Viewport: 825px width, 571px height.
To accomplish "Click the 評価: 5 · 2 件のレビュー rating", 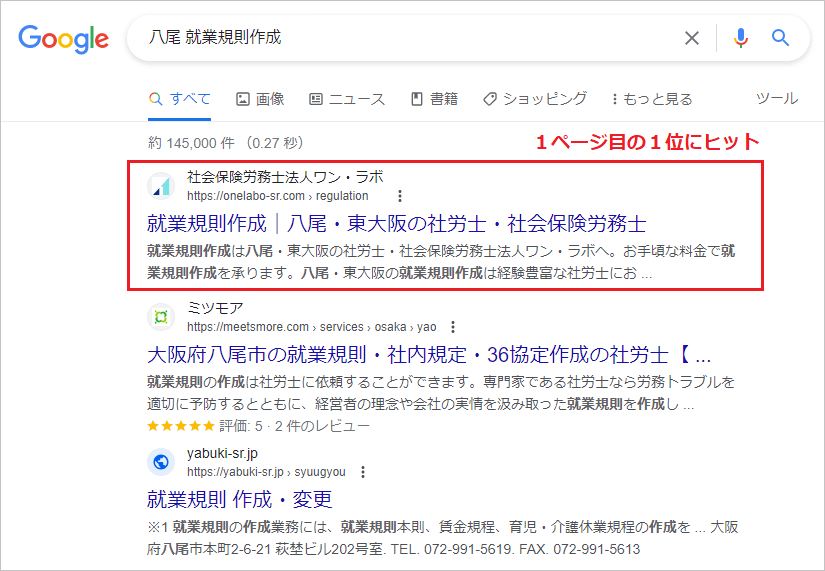I will pyautogui.click(x=294, y=426).
